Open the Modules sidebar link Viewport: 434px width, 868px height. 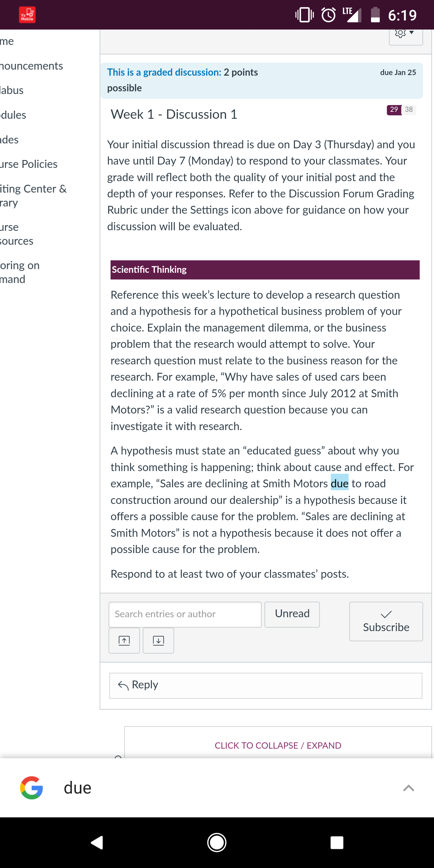click(x=13, y=115)
